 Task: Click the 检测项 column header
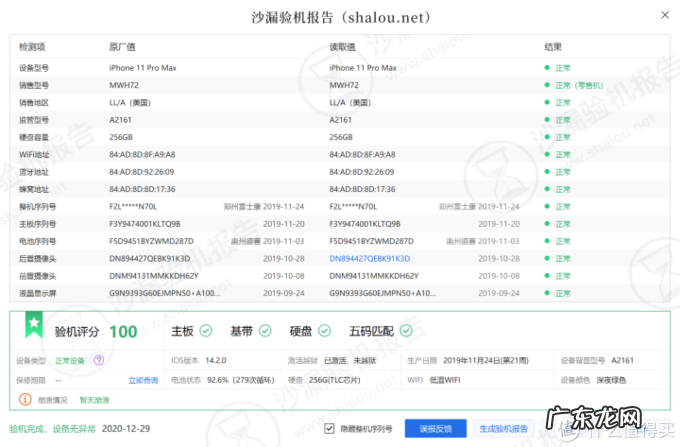point(32,47)
